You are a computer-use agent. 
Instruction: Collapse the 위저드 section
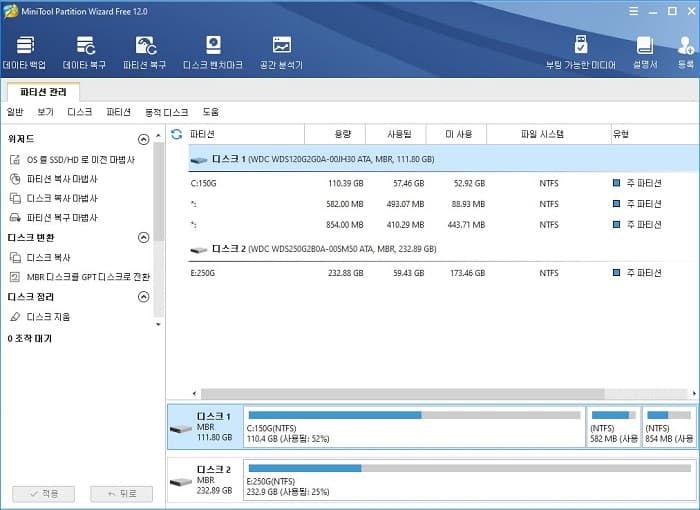143,139
